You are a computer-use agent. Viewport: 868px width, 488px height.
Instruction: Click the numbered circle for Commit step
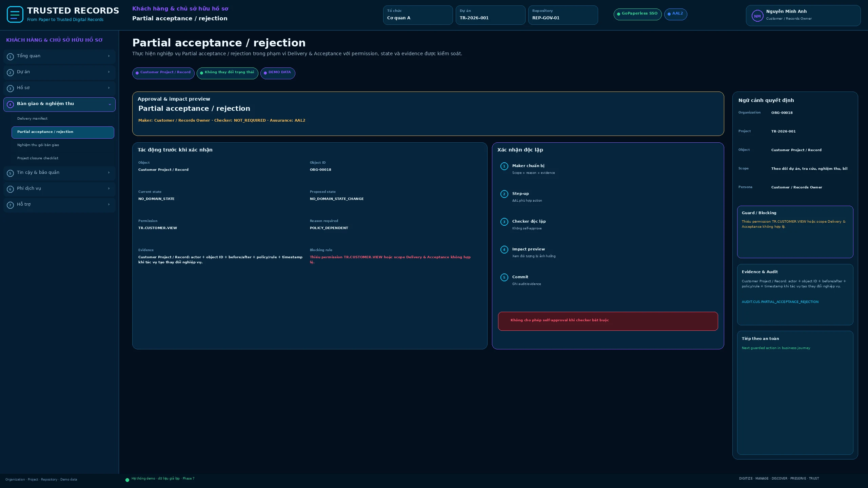click(504, 277)
